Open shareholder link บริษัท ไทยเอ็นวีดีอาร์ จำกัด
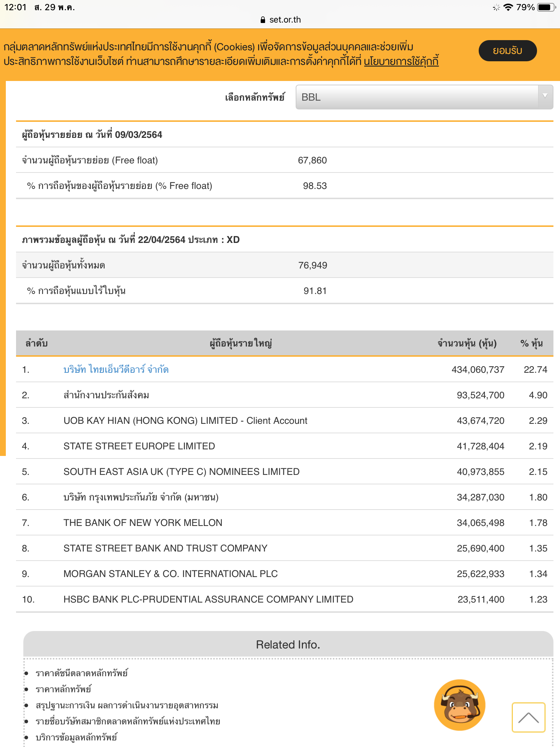The height and width of the screenshot is (747, 560). click(x=116, y=369)
